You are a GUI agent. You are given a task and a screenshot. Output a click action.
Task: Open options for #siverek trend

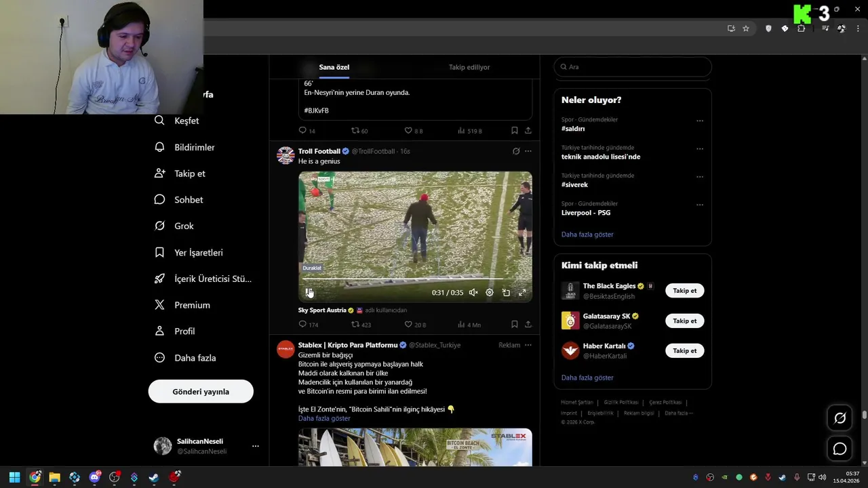[700, 177]
